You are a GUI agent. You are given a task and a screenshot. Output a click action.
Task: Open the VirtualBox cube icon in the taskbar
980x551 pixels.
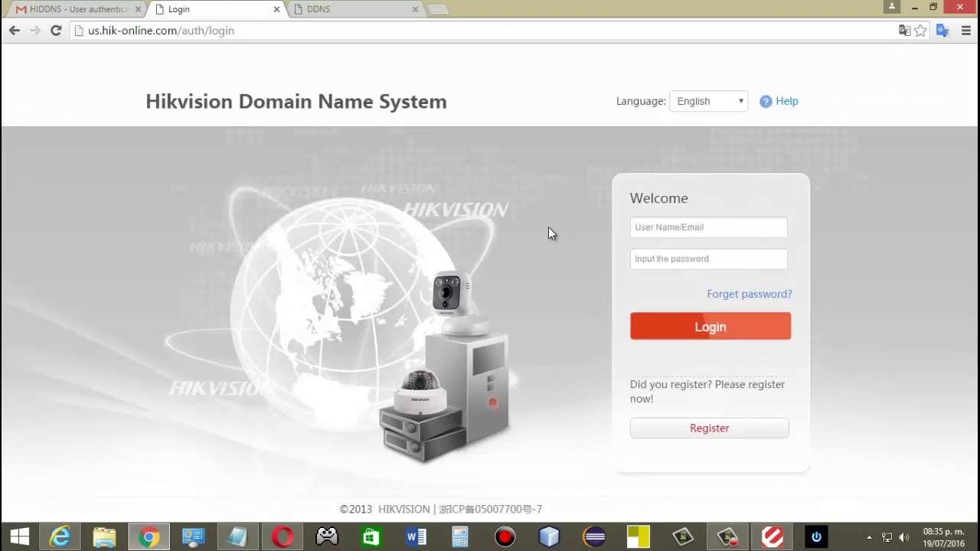pyautogui.click(x=549, y=537)
